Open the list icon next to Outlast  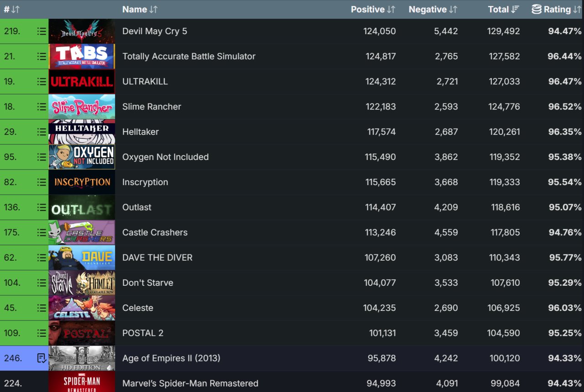(x=42, y=207)
